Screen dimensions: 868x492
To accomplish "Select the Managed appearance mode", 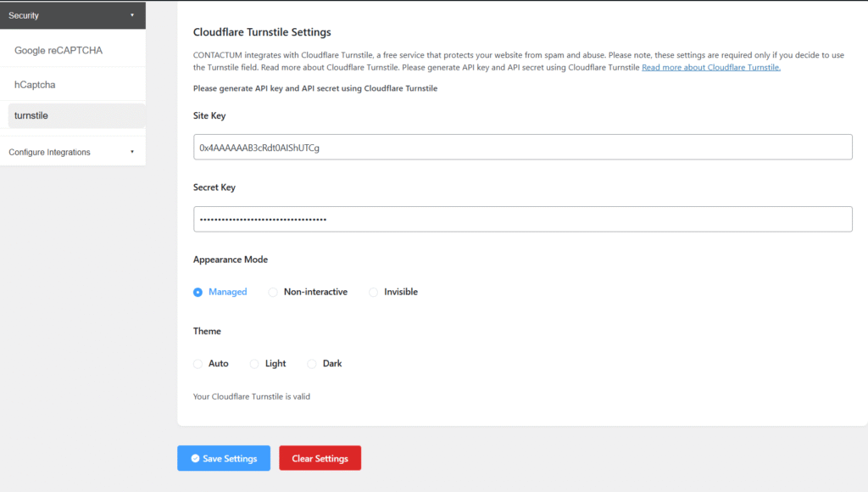I will [x=198, y=292].
